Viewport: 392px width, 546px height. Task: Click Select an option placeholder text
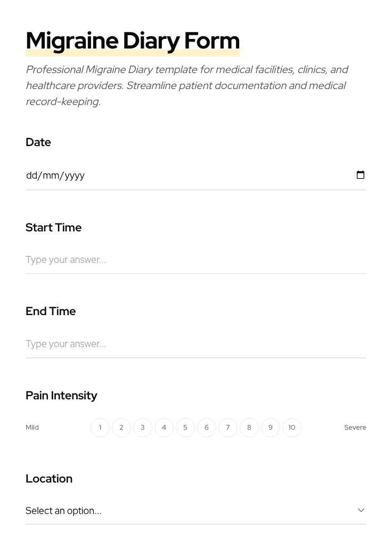63,510
